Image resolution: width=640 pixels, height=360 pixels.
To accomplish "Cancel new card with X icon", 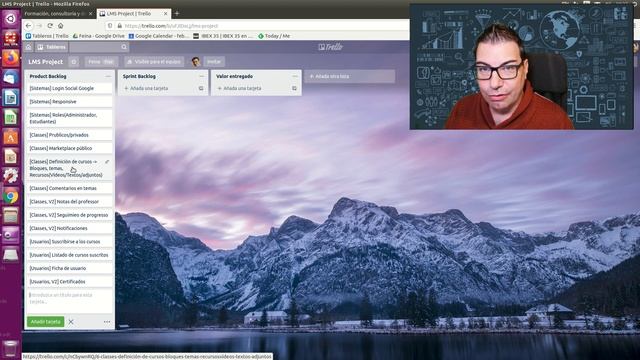I will (x=71, y=322).
